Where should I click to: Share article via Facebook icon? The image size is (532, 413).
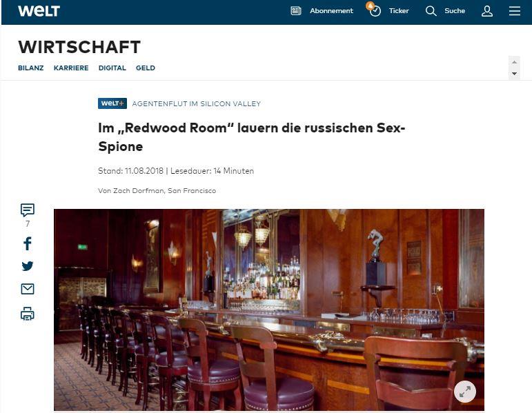(28, 243)
